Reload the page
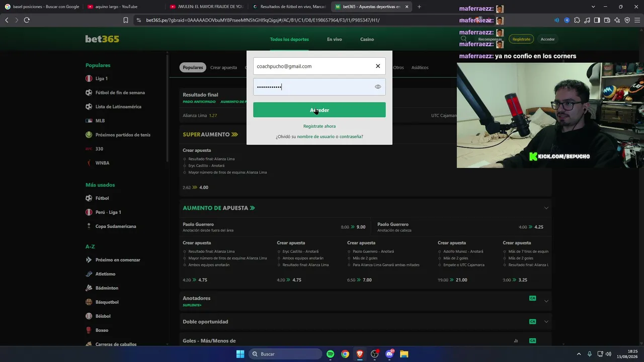The image size is (644, 362). coord(27,20)
